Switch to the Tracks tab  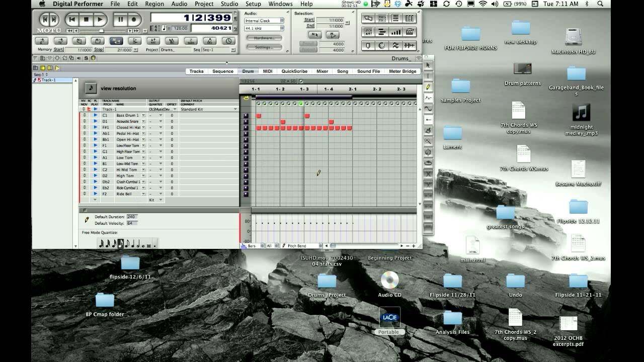(x=196, y=71)
